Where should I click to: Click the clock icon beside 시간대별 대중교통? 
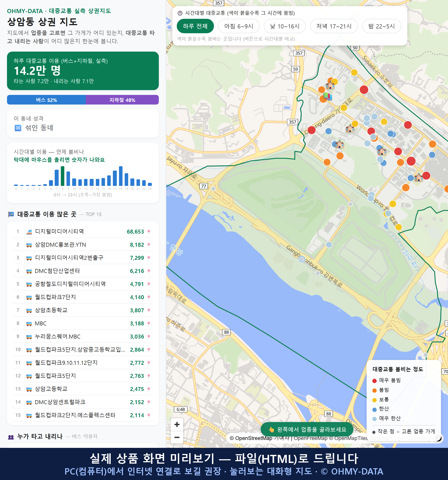(180, 13)
